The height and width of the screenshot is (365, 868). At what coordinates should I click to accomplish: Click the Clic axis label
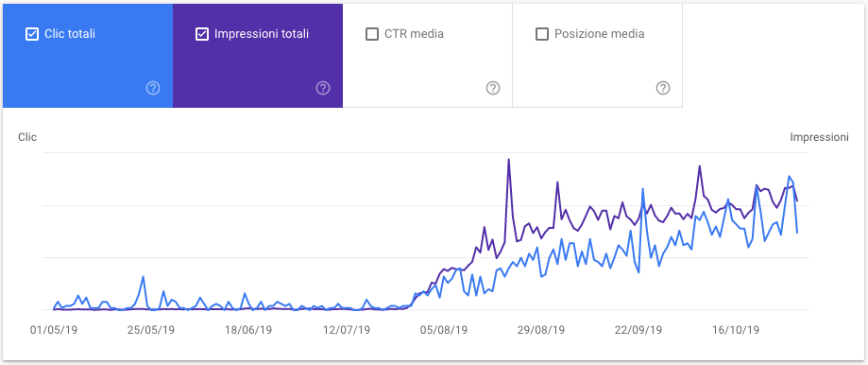click(27, 137)
